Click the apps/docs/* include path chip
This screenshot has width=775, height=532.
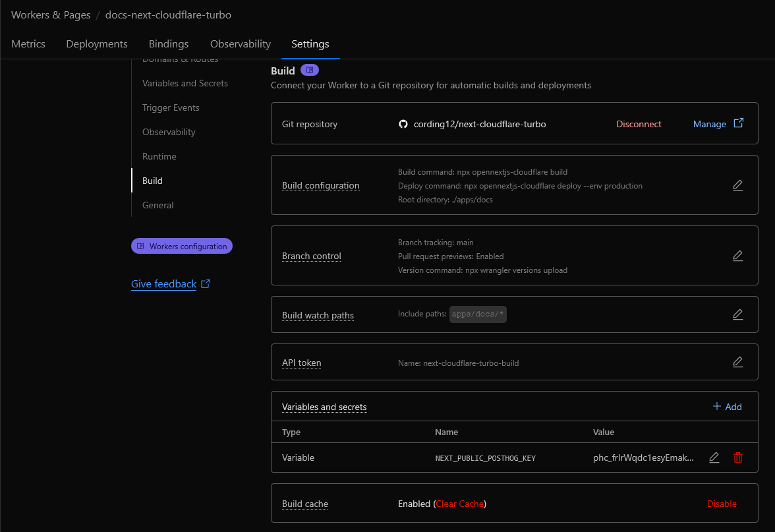(477, 314)
